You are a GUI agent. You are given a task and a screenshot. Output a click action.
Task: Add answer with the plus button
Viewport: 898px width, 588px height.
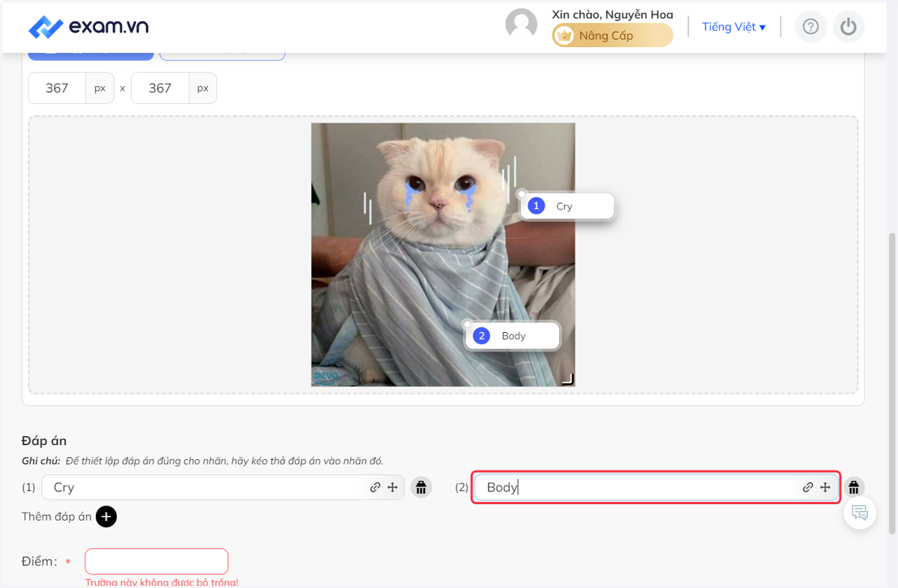coord(106,516)
